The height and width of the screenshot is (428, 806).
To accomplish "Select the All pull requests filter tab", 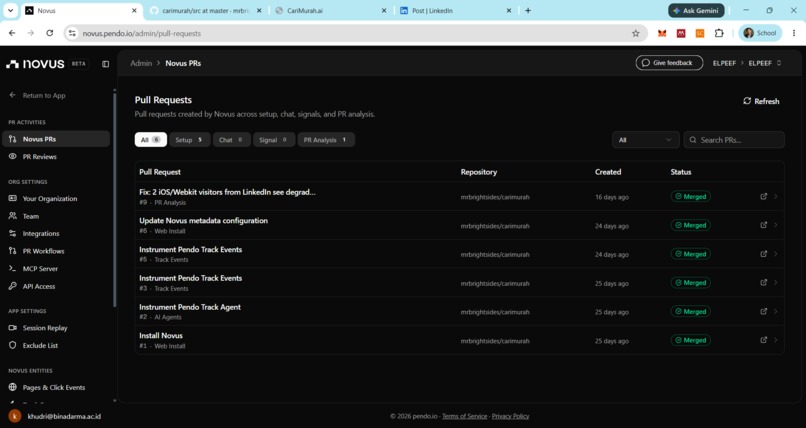I will point(151,140).
